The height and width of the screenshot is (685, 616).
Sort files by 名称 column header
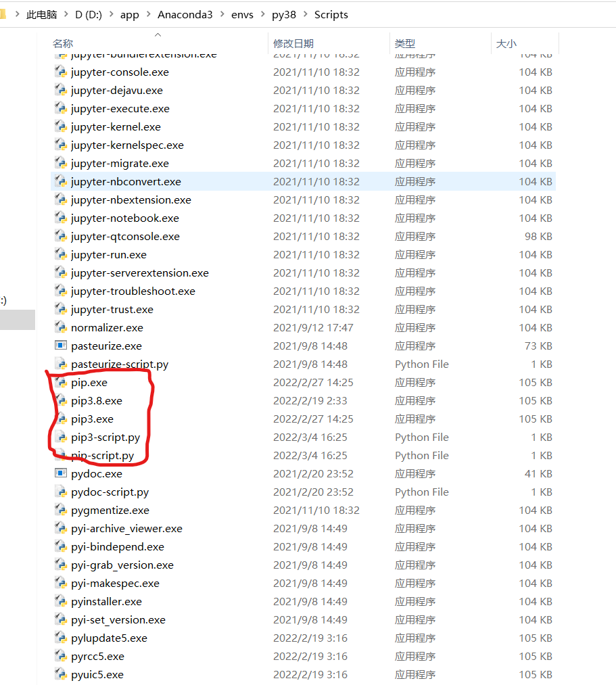[x=63, y=44]
